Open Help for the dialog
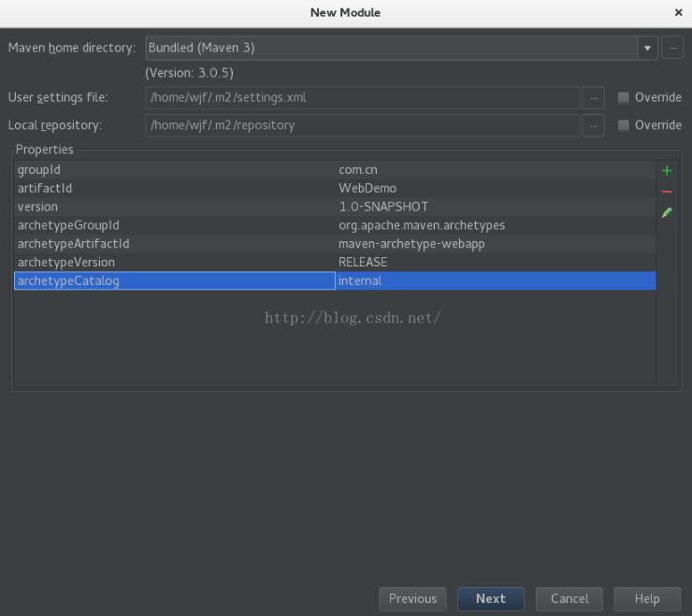Screen dimensions: 692x616 point(647,599)
